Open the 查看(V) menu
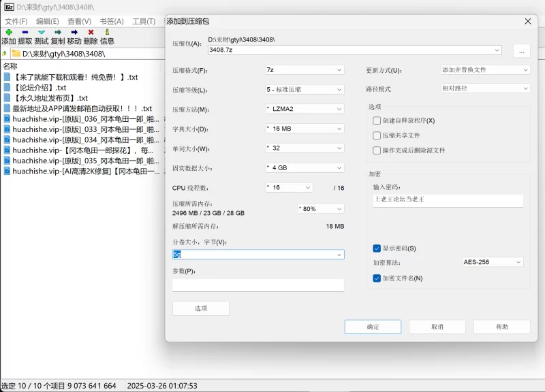 click(x=80, y=21)
